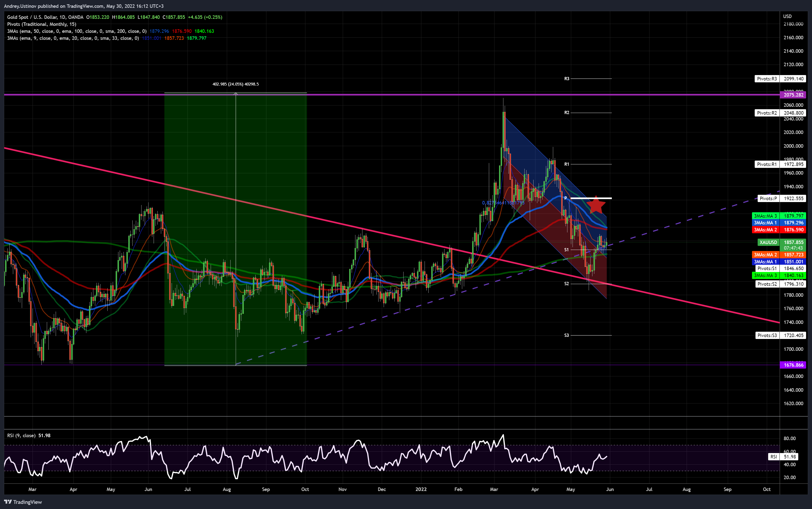Select the S2 pivot marker on the chart

coord(567,284)
